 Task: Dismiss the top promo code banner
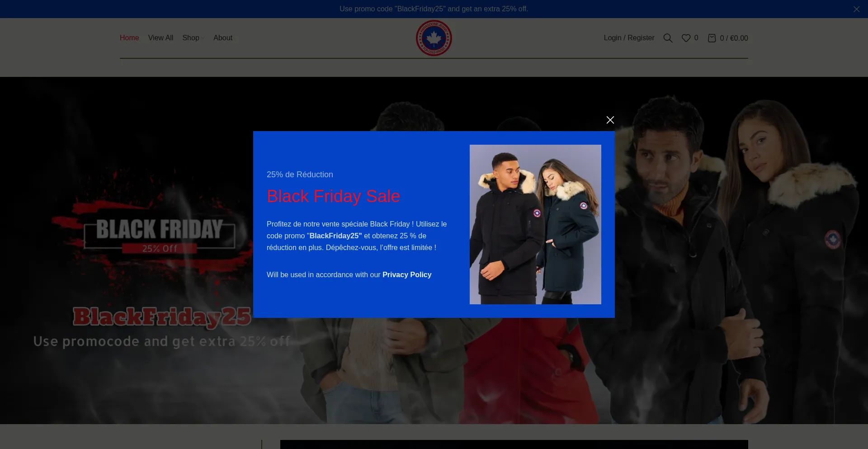856,9
